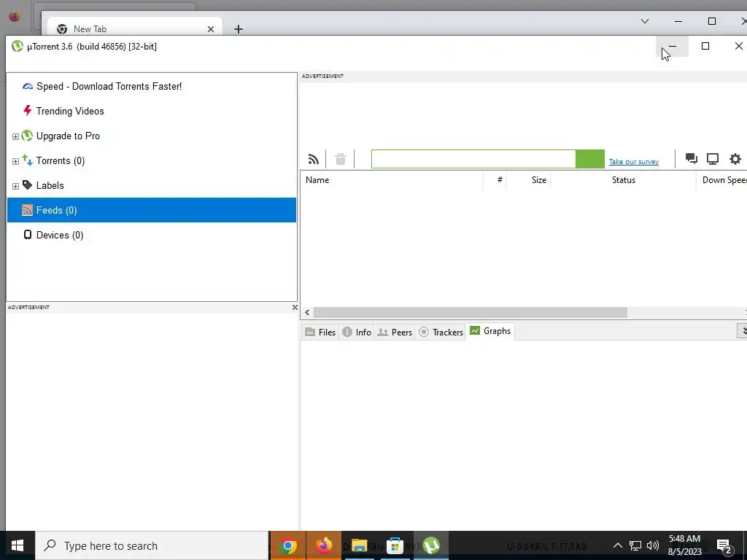Open Microsoft Store from the taskbar

395,545
